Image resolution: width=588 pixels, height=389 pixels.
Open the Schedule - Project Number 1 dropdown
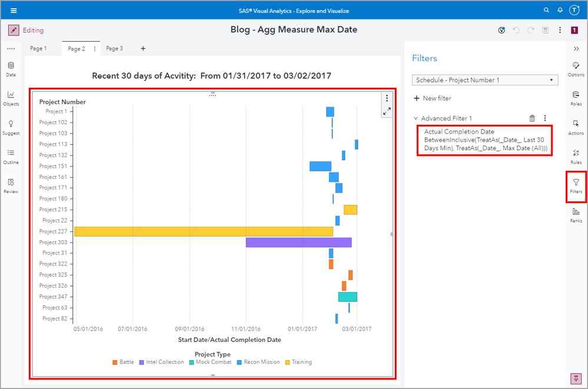484,80
